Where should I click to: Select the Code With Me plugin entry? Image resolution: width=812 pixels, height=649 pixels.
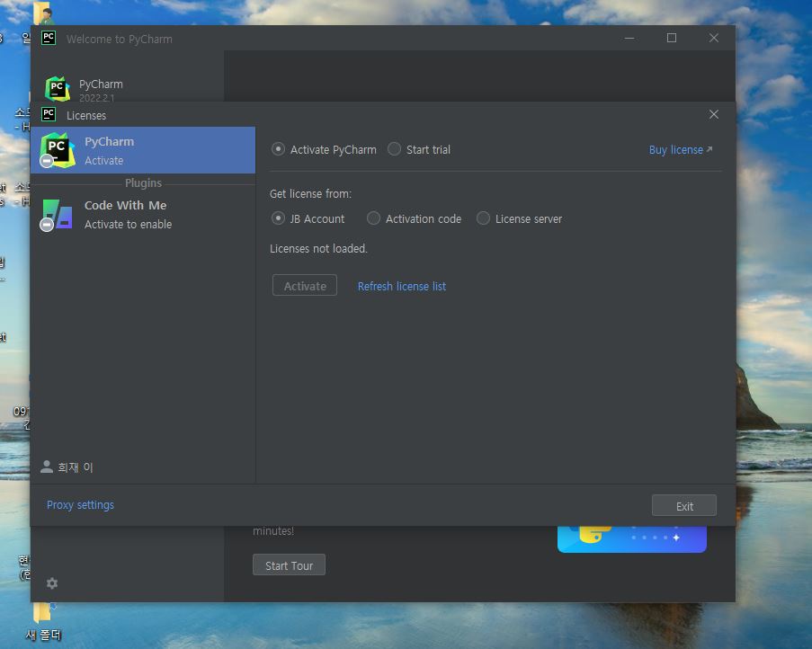pos(143,214)
